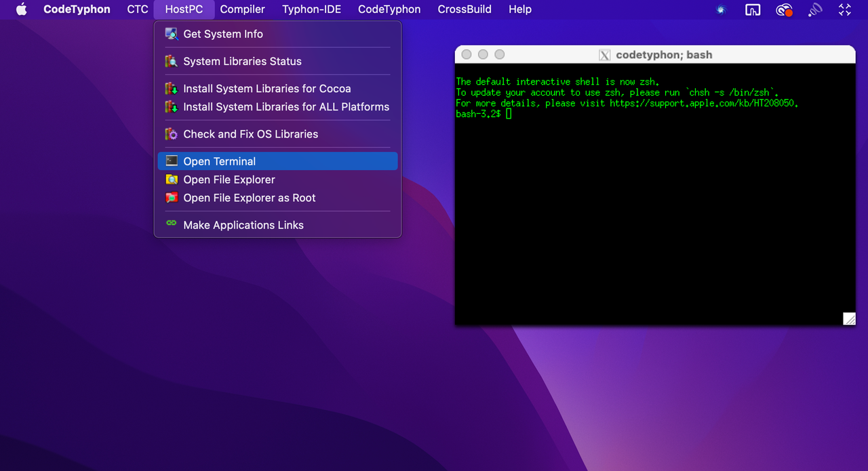Screen dimensions: 868x471
Task: Click the satellite dish menu bar icon
Action: pyautogui.click(x=815, y=9)
